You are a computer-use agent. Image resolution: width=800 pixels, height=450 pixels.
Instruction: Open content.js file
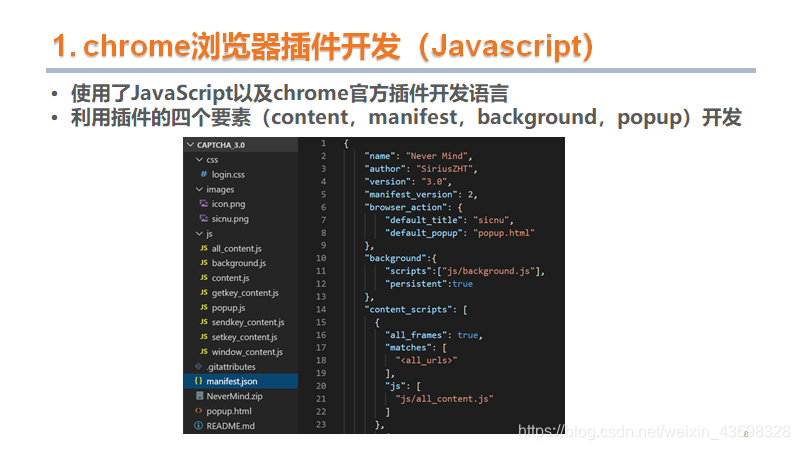pyautogui.click(x=231, y=278)
